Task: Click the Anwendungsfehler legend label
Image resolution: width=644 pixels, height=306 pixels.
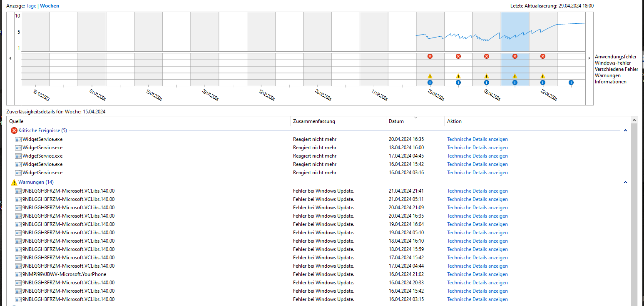Action: tap(616, 57)
